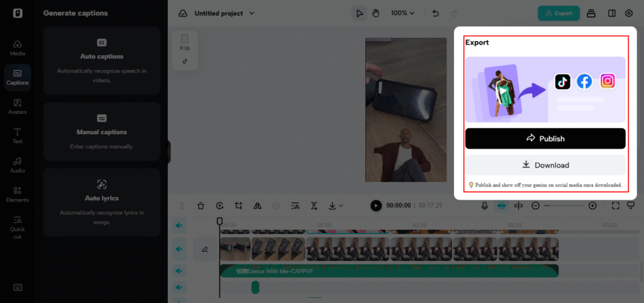Open the Elements sidebar tab
Screen dimensions: 644x303
pos(17,195)
